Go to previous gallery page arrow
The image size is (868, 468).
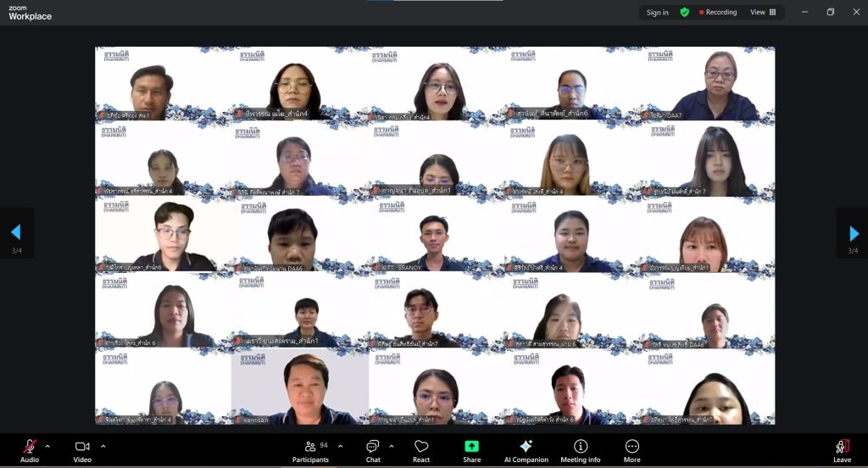(15, 233)
